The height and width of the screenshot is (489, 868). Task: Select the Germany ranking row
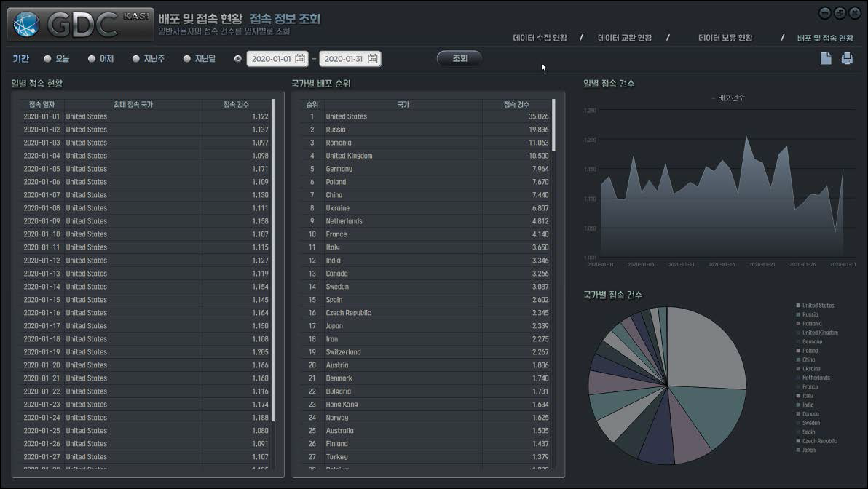coord(426,169)
